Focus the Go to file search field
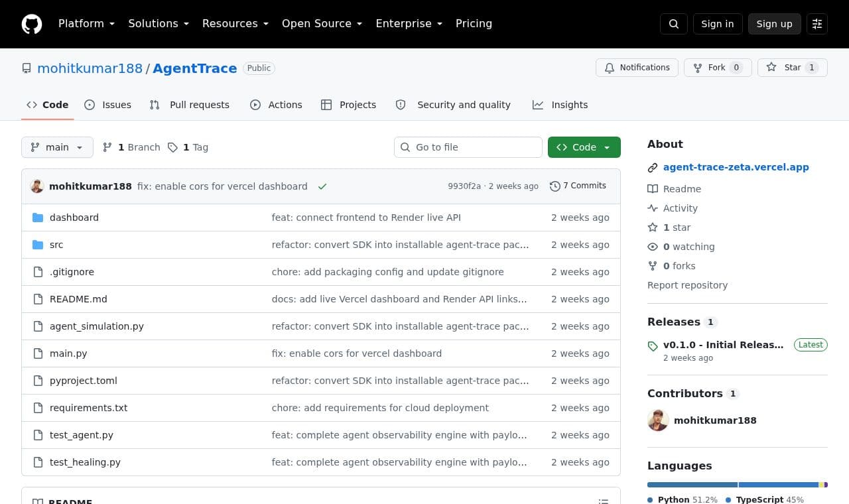The width and height of the screenshot is (849, 504). pos(468,147)
